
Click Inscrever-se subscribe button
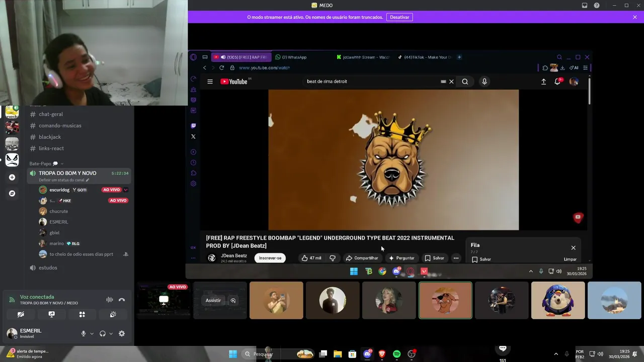pyautogui.click(x=270, y=258)
